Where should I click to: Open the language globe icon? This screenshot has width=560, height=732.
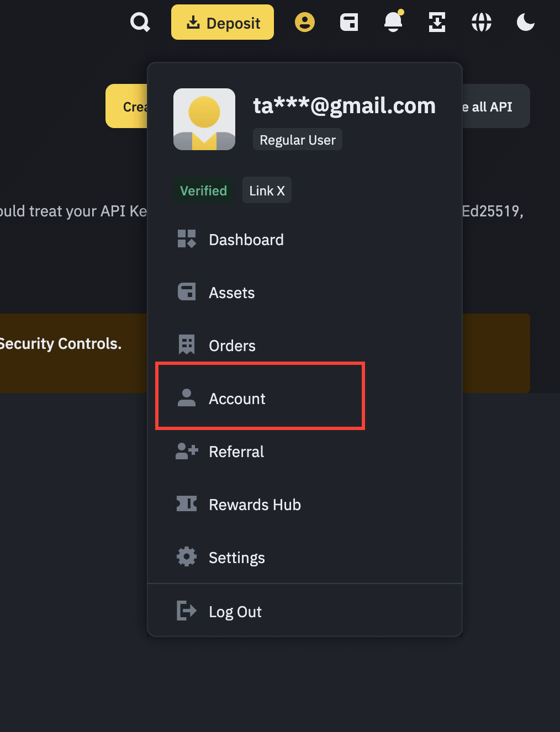[x=481, y=23]
